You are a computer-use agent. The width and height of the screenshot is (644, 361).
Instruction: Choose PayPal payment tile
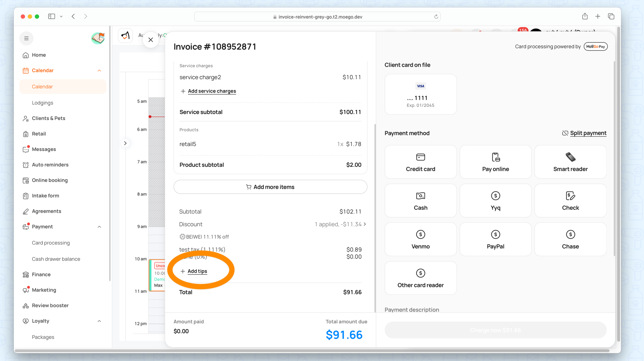[495, 239]
